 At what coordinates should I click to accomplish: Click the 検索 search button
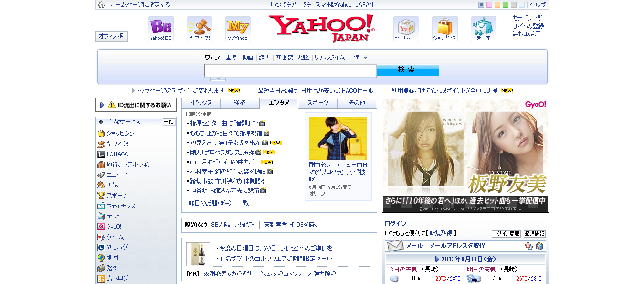click(x=408, y=70)
